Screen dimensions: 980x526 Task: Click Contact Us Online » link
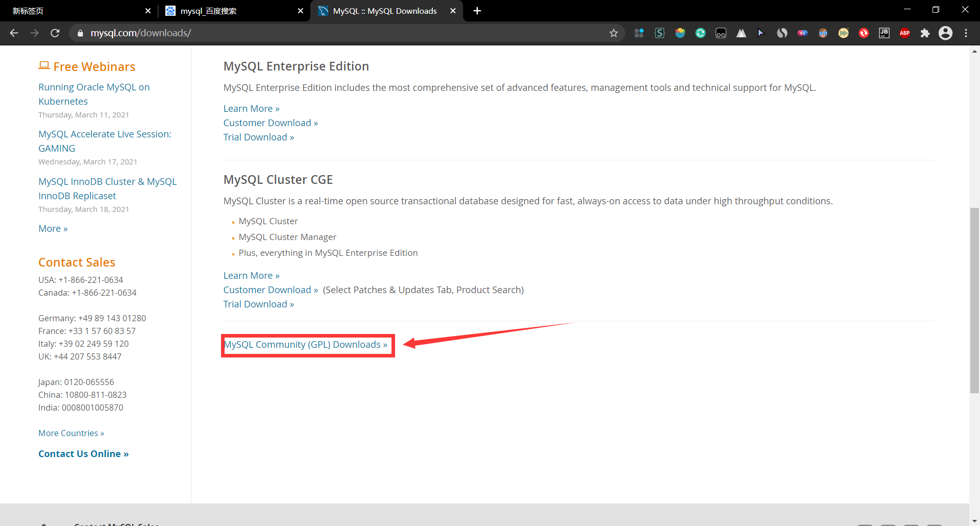point(84,454)
